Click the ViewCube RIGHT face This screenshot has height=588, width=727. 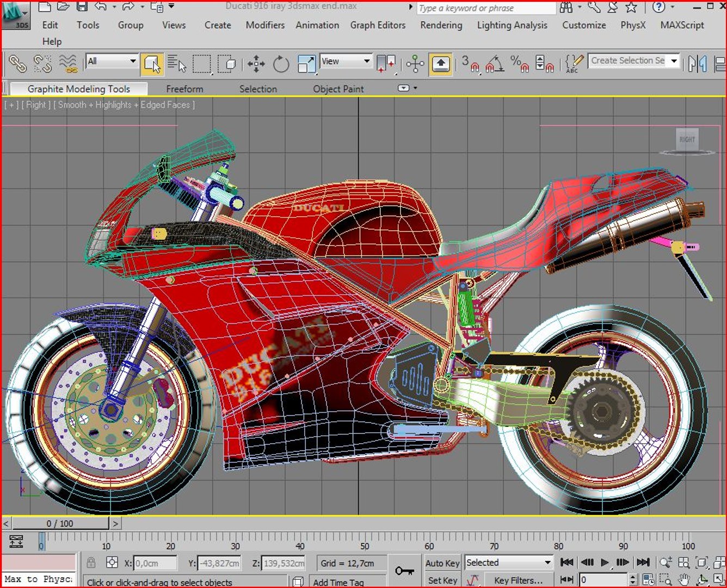(x=687, y=139)
